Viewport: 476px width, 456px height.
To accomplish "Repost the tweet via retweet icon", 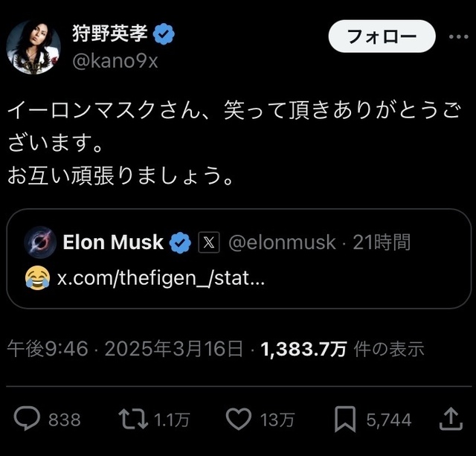I will coord(133,420).
